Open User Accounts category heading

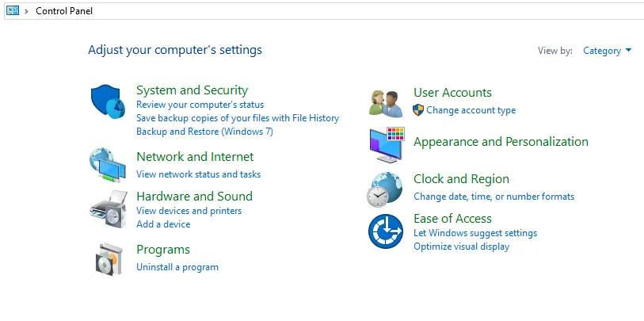[x=452, y=93]
